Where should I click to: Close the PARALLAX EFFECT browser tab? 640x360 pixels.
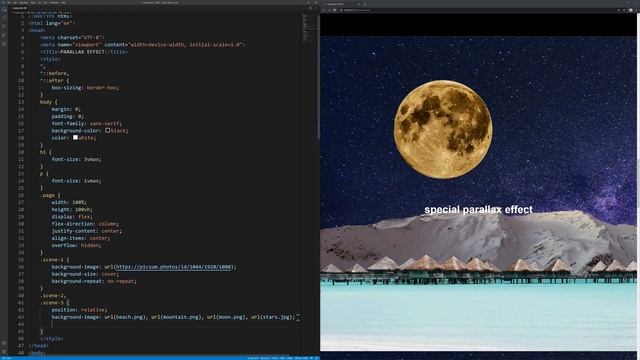(x=359, y=4)
